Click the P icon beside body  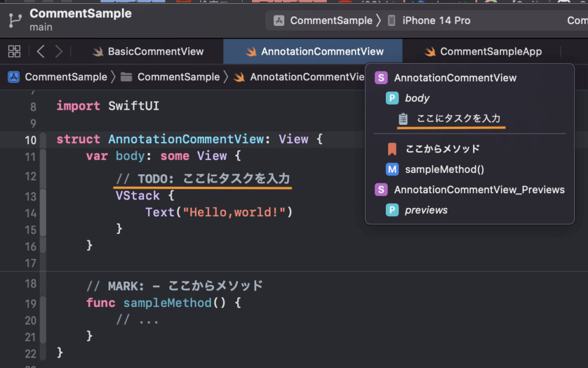pos(392,98)
